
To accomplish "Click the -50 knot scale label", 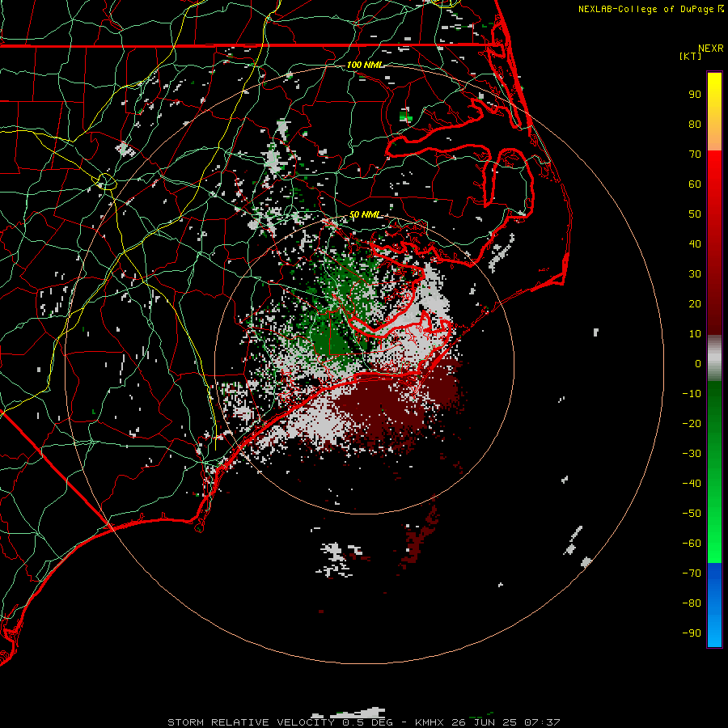I will (692, 514).
